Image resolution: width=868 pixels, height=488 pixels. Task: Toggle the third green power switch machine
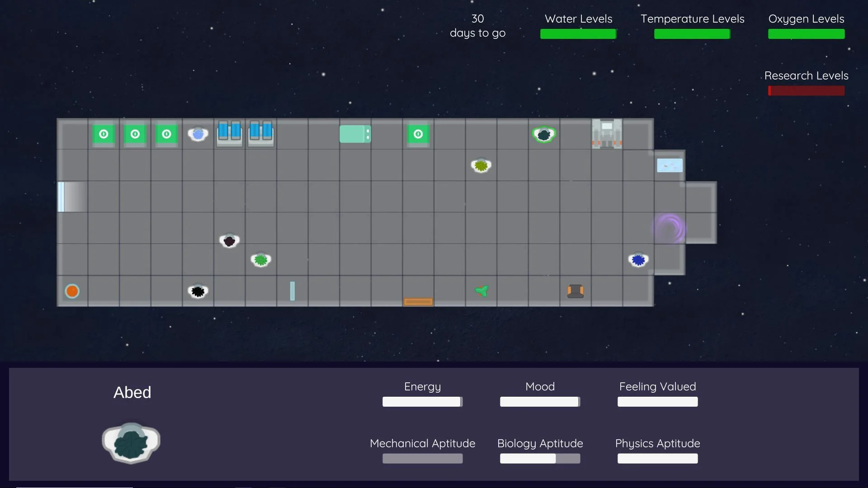tap(166, 134)
